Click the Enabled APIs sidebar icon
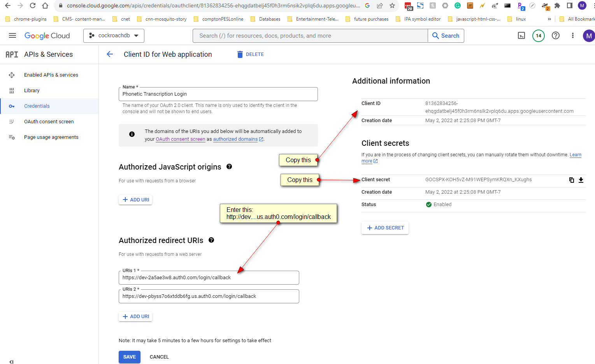This screenshot has width=595, height=364. coord(12,75)
